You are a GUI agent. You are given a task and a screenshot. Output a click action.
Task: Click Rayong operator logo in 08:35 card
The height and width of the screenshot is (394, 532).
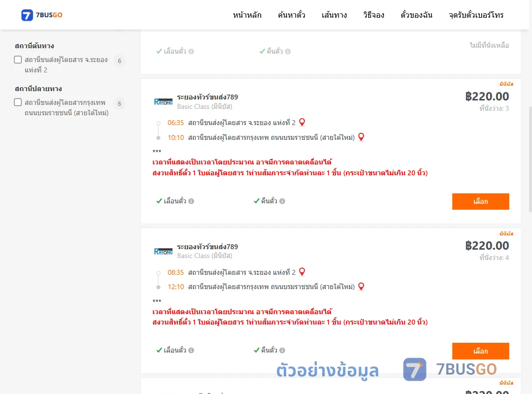pos(163,252)
